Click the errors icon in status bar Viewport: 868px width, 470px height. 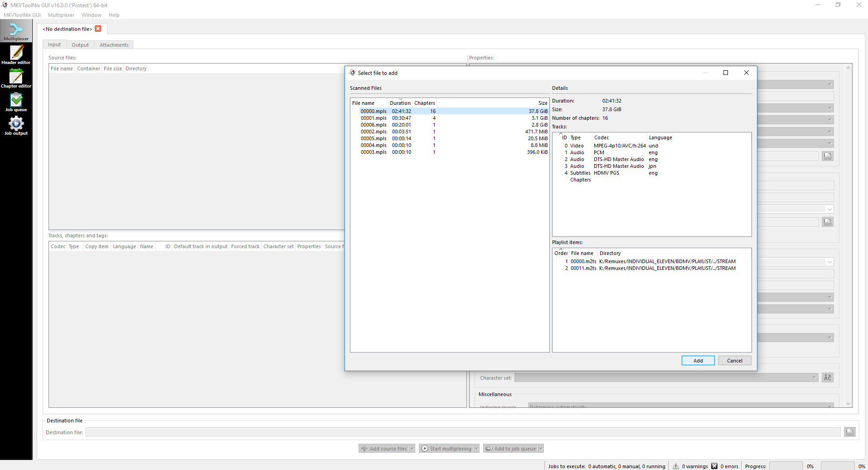pos(714,466)
